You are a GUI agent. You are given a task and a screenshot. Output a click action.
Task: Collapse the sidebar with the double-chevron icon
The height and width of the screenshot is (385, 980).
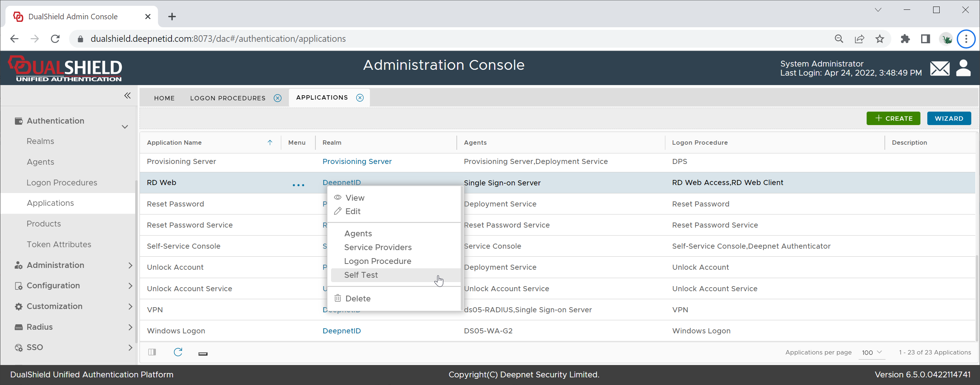128,96
